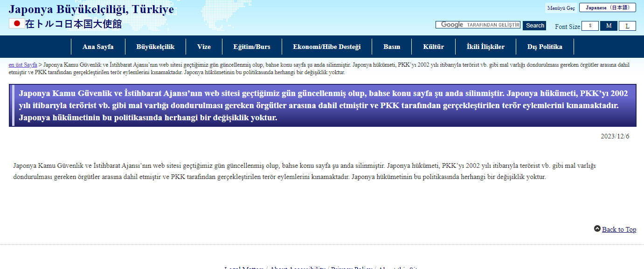Open the Büyükelçilik navigation menu
The height and width of the screenshot is (269, 644).
(x=155, y=47)
